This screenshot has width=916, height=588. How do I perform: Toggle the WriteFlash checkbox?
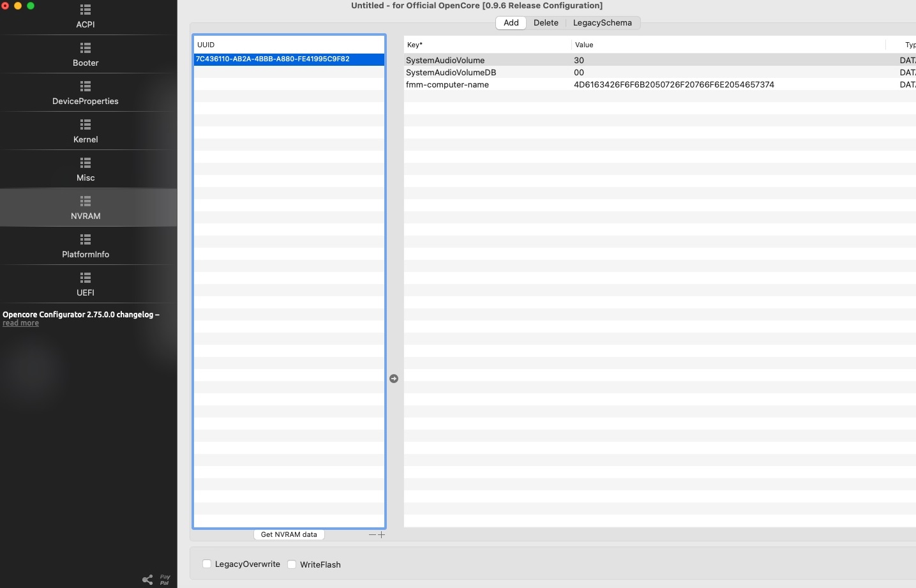click(x=292, y=564)
